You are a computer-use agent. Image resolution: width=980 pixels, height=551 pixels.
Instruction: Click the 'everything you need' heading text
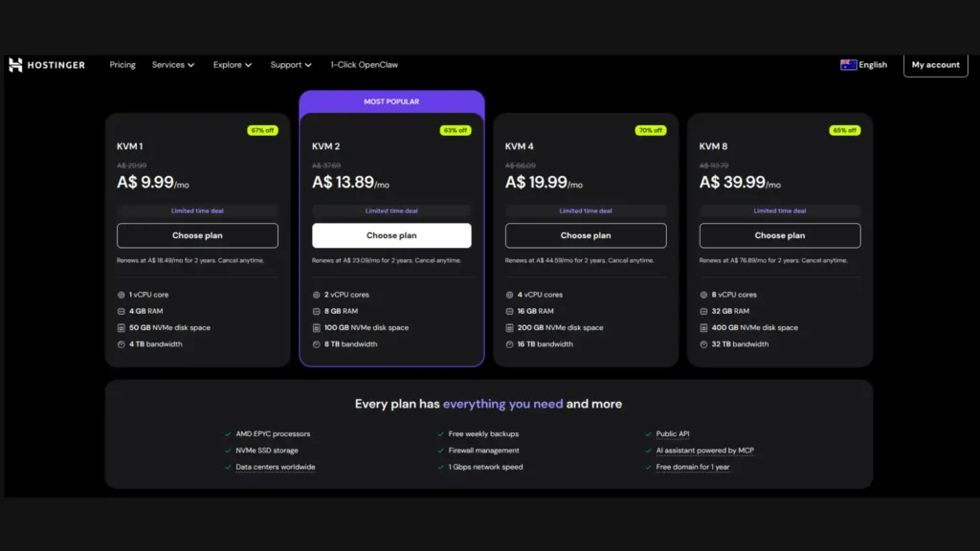click(502, 405)
